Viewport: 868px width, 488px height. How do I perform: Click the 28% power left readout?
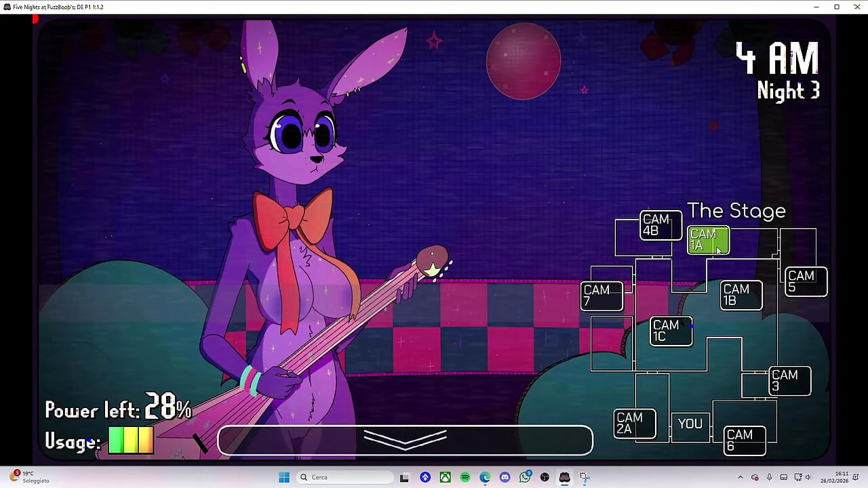pos(168,407)
